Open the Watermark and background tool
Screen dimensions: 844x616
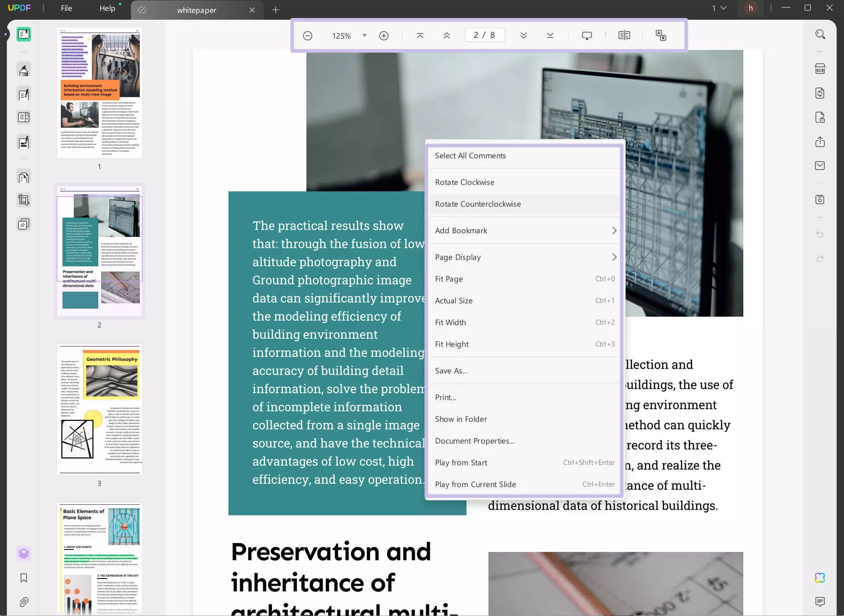click(24, 224)
